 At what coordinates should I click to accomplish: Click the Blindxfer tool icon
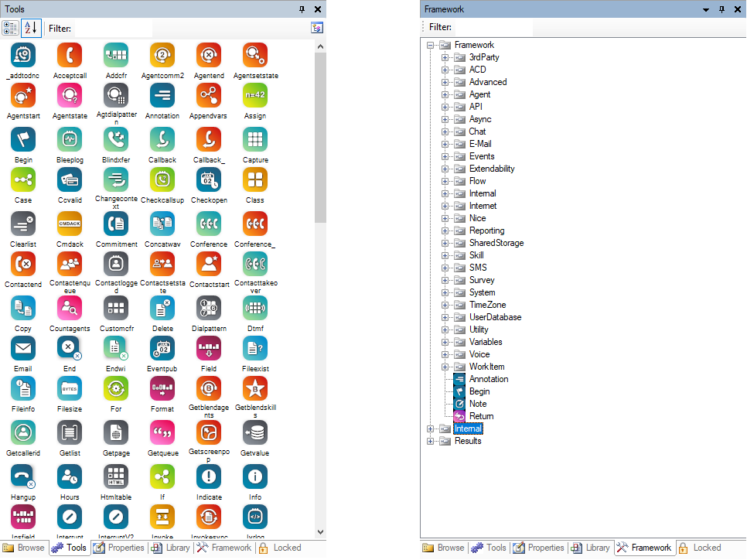point(116,139)
